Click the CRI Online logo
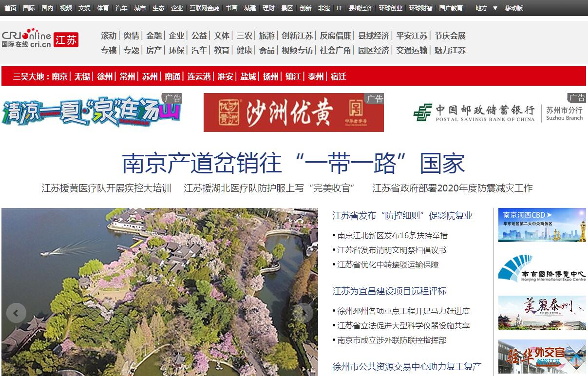The width and height of the screenshot is (588, 376). tap(26, 38)
